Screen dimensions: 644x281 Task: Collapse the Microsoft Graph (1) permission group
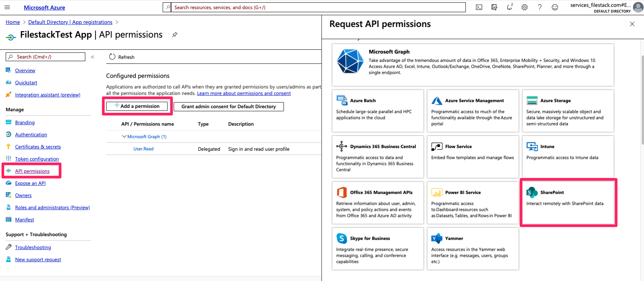coord(124,136)
